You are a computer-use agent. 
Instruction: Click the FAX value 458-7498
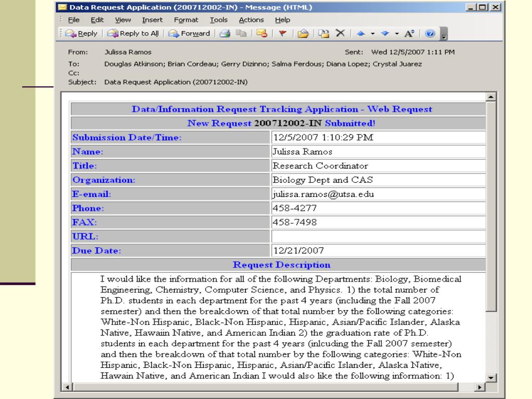click(x=295, y=222)
